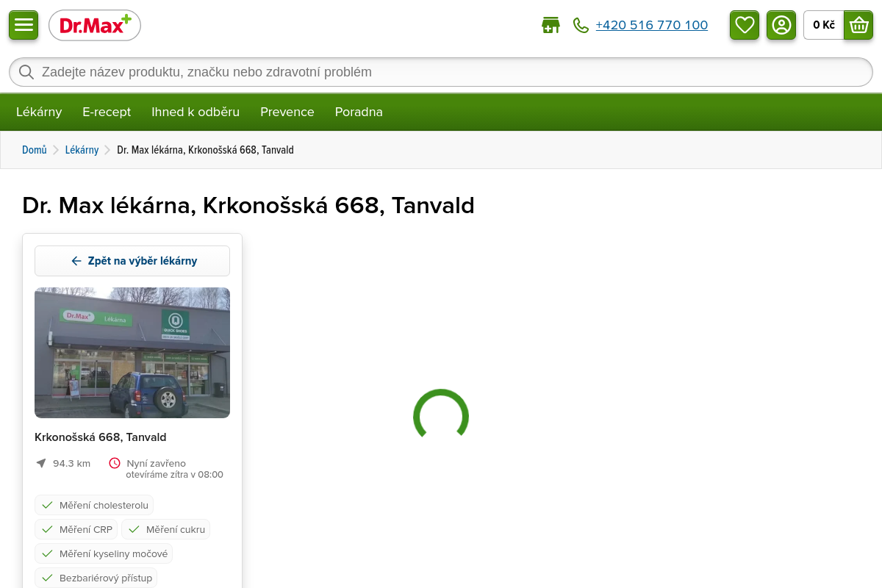The width and height of the screenshot is (882, 588).
Task: Go to Ihned k odběru section
Action: [196, 112]
